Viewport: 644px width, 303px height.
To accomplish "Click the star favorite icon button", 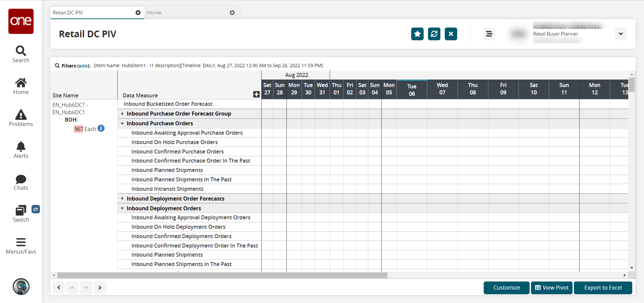I will 417,34.
